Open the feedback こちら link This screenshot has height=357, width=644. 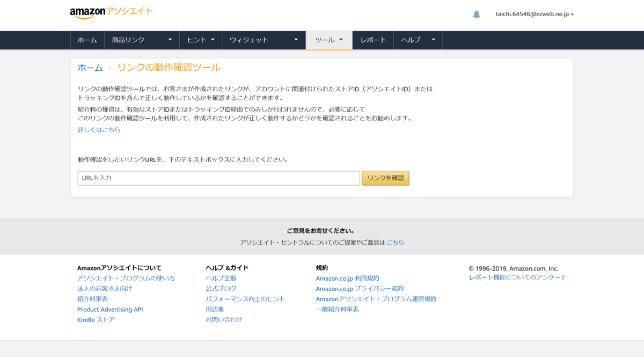coord(395,243)
